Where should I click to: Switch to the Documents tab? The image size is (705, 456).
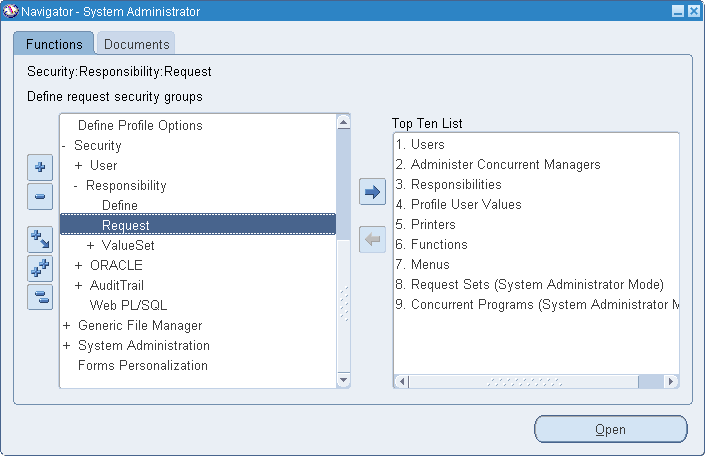[136, 44]
